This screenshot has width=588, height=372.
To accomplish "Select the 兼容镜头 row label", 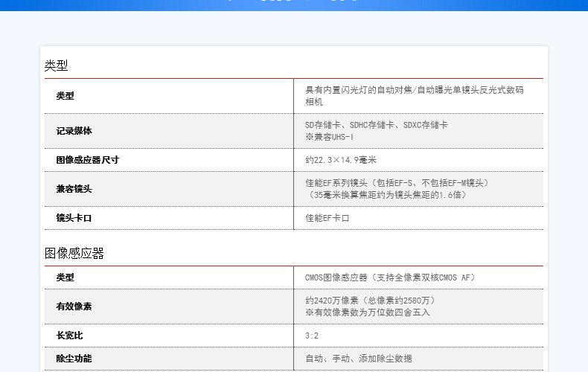I will [74, 189].
